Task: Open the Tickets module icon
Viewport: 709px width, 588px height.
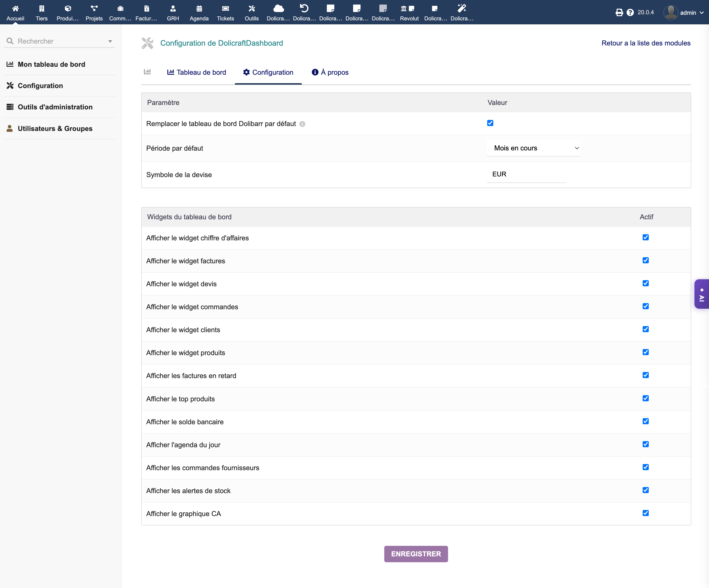Action: pos(225,9)
